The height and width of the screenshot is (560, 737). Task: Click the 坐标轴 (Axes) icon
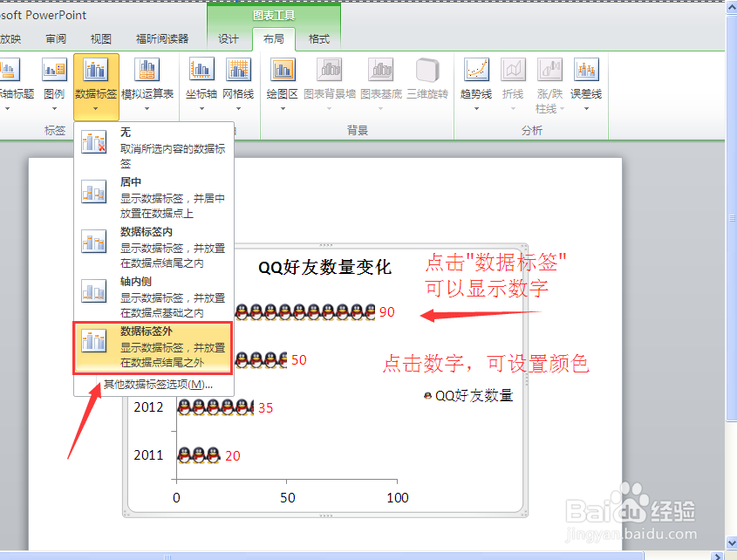[x=201, y=74]
